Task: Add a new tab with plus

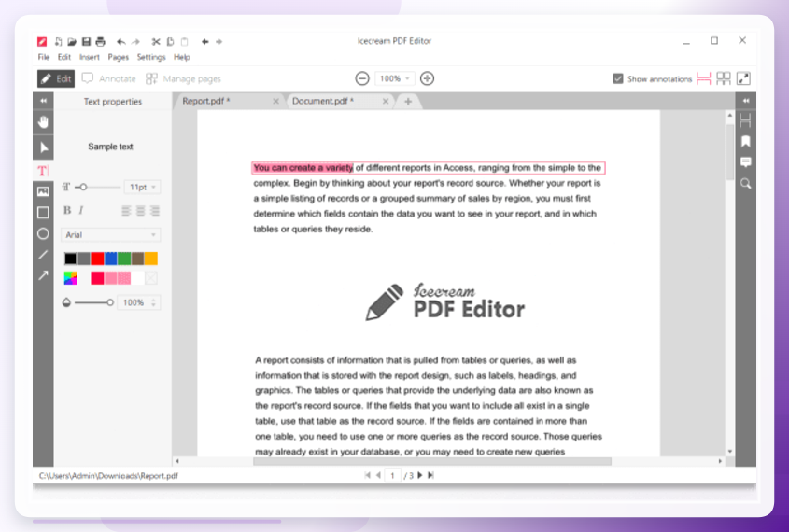Action: pyautogui.click(x=408, y=102)
